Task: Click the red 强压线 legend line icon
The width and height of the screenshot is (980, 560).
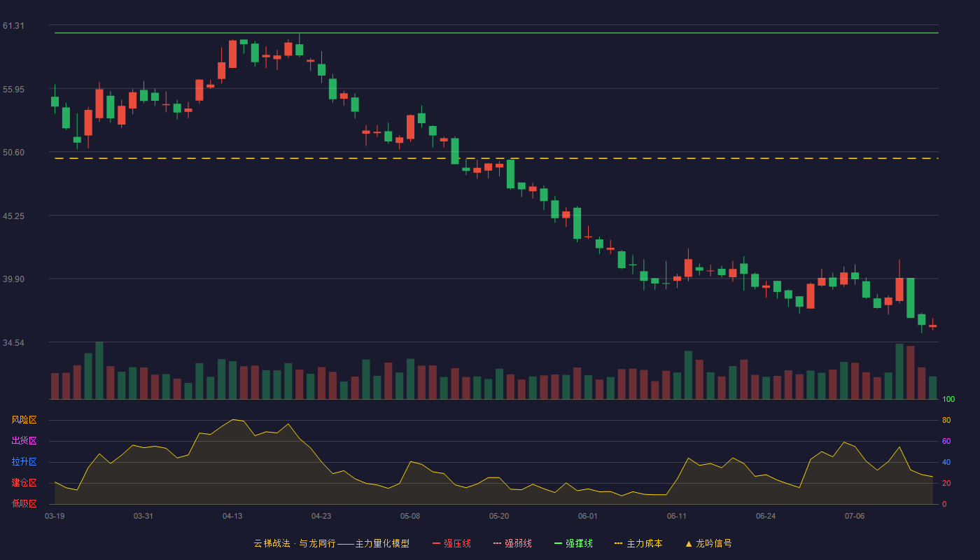Action: [x=436, y=543]
